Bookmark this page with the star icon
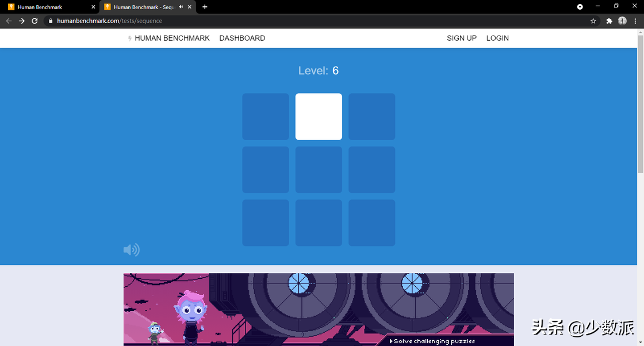Image resolution: width=644 pixels, height=346 pixels. point(593,21)
